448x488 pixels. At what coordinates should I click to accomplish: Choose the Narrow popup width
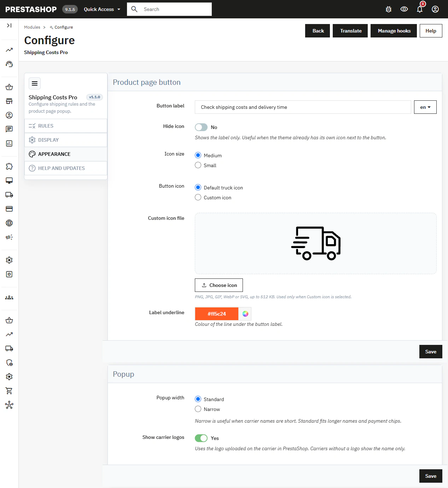[x=198, y=409]
